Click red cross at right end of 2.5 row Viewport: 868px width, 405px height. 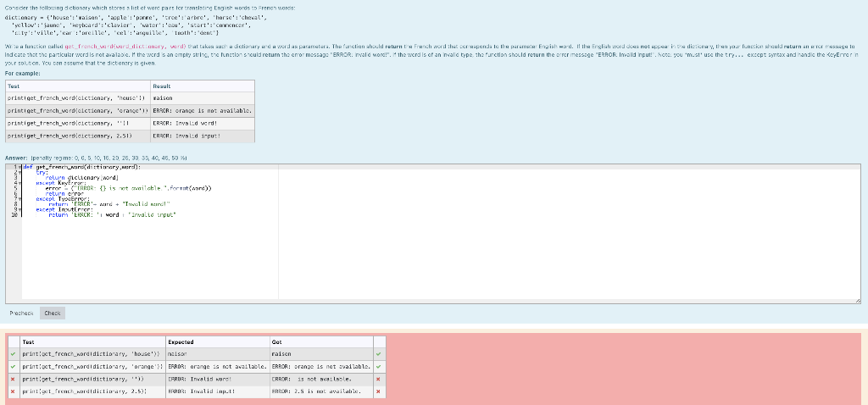[378, 391]
